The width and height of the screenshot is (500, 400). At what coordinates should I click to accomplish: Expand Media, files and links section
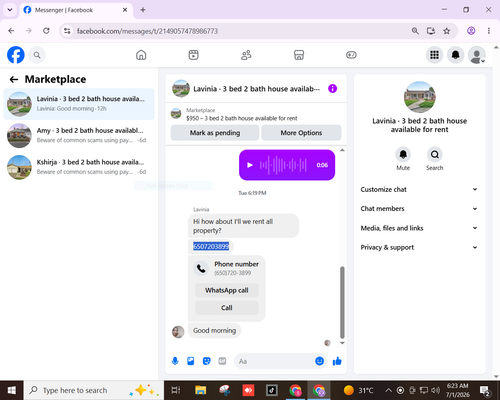(x=419, y=228)
